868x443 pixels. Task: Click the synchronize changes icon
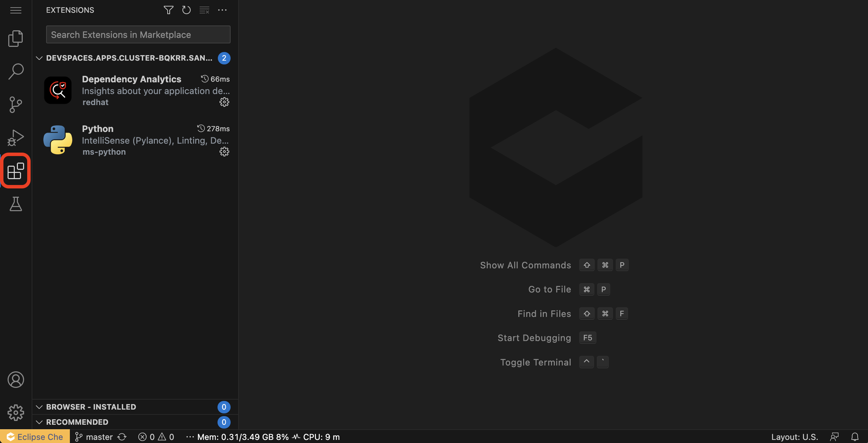(x=122, y=437)
